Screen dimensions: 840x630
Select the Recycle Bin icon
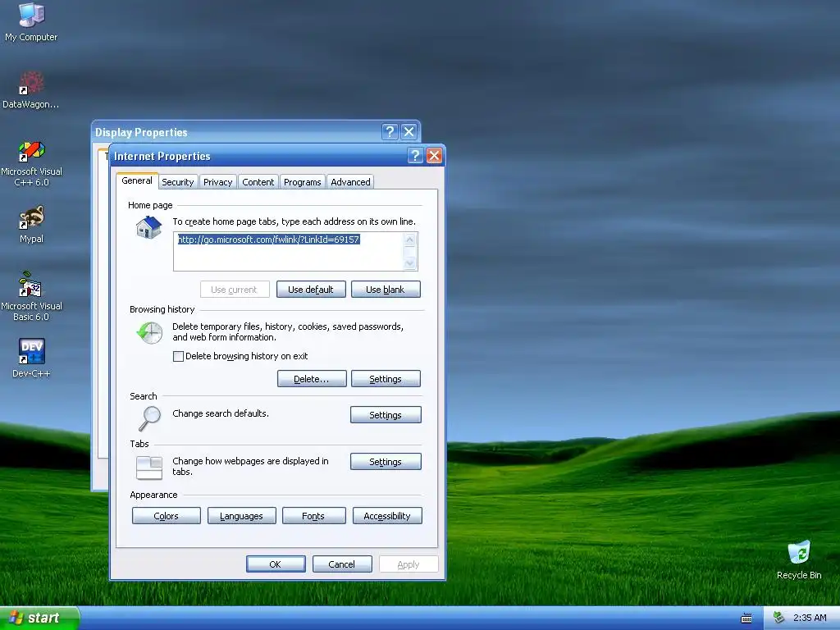(799, 559)
